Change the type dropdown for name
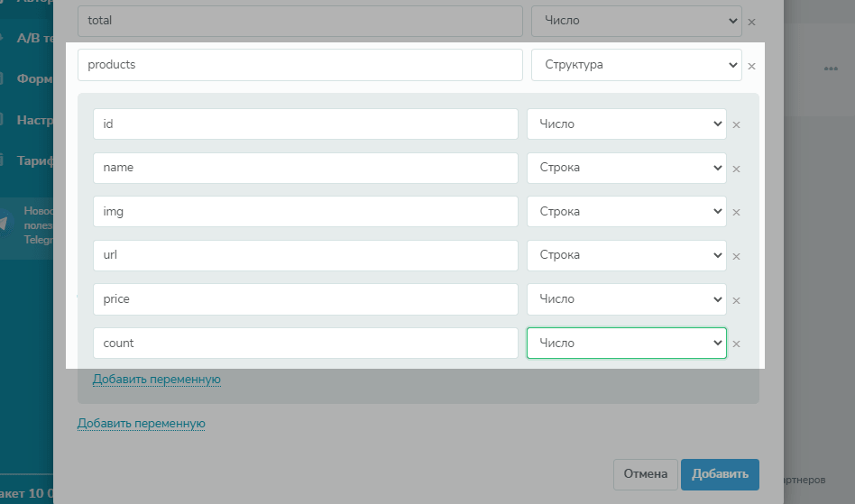The height and width of the screenshot is (504, 855). click(x=626, y=168)
